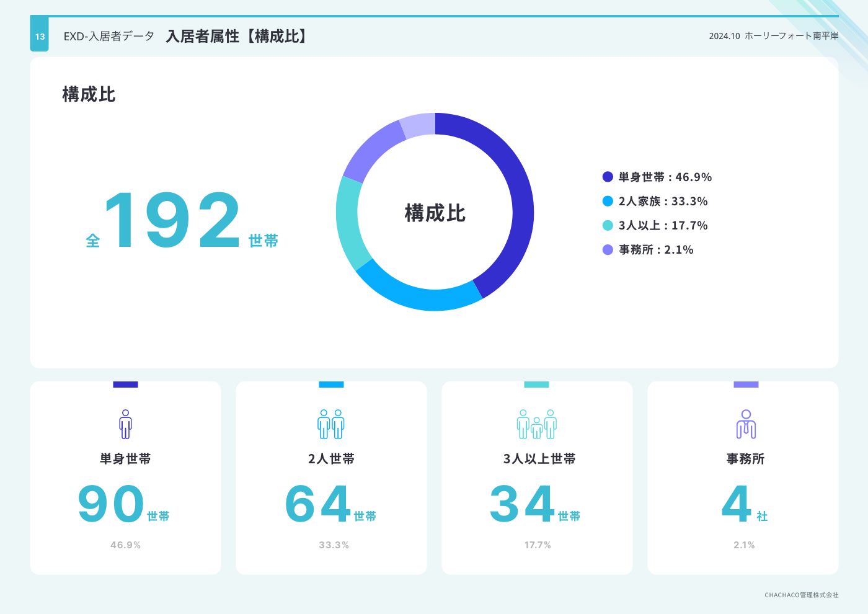Select the 事務所 legend dot
Screen dimensions: 868x614
tap(608, 249)
